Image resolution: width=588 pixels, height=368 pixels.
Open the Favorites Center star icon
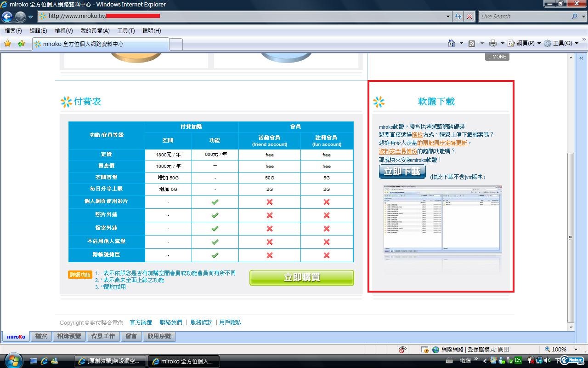[7, 43]
